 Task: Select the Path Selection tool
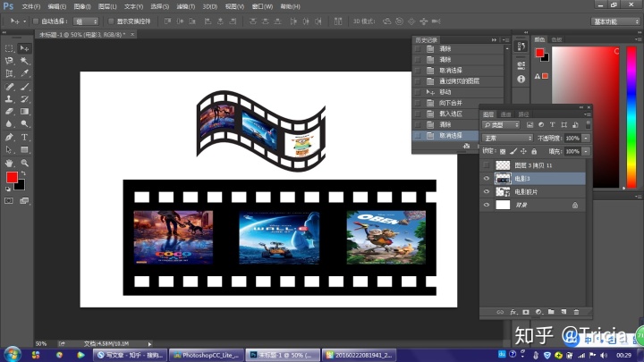pos(9,150)
